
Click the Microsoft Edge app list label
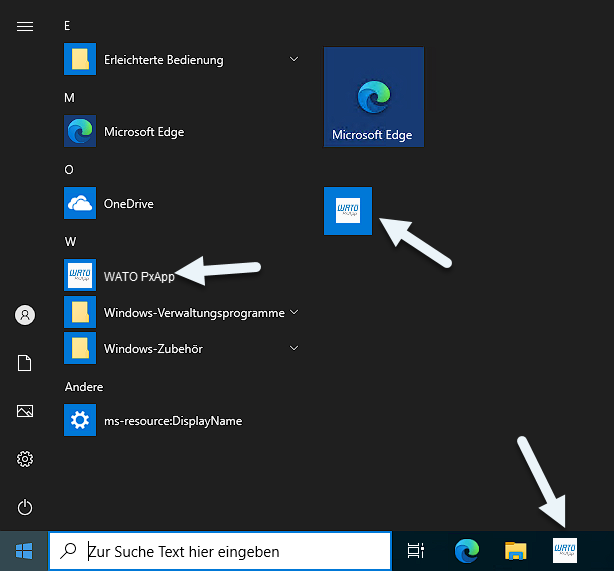(144, 132)
